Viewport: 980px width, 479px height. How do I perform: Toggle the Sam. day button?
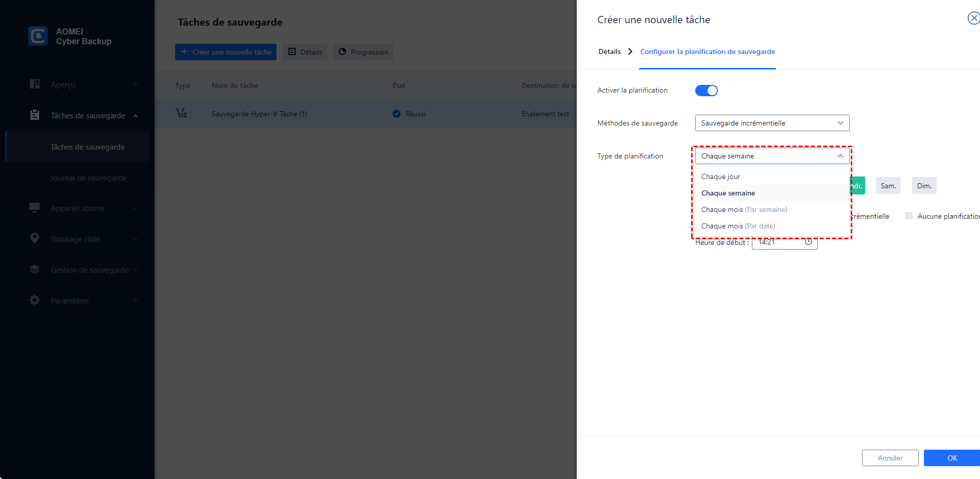point(888,186)
